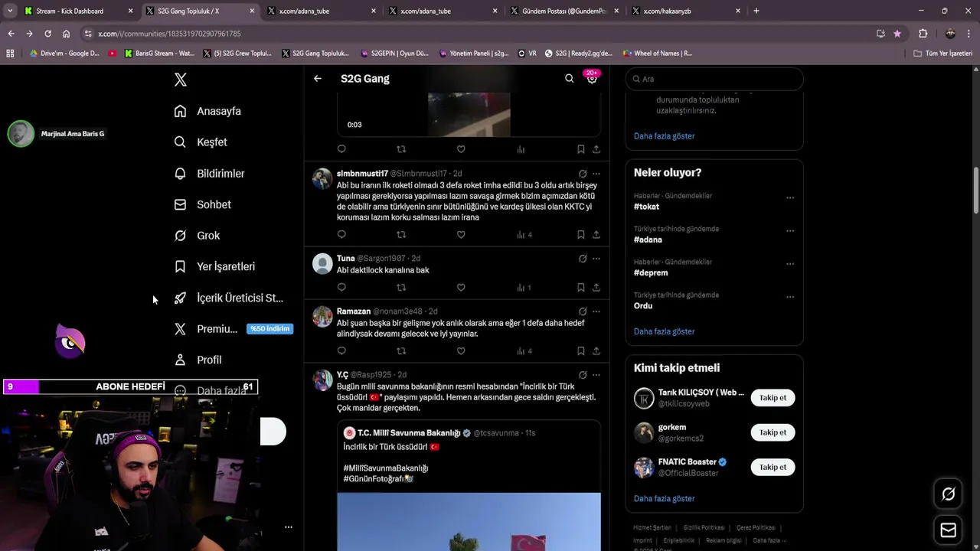
Task: Open more options on Y.Ç's post
Action: (x=596, y=375)
